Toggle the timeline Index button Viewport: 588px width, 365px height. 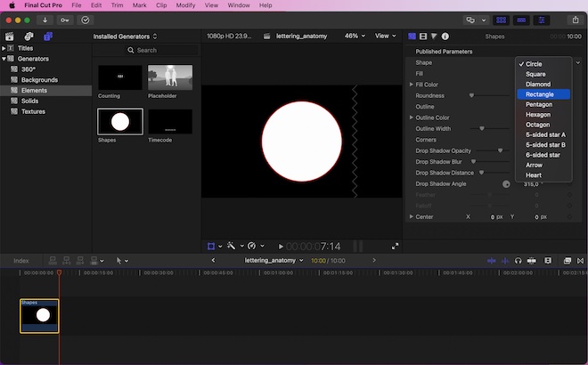(x=20, y=260)
